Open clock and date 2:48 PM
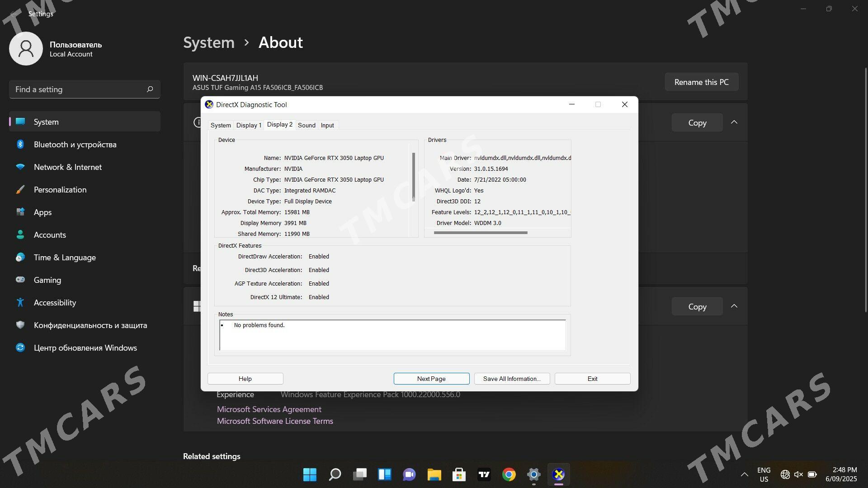Viewport: 868px width, 488px height. tap(841, 474)
